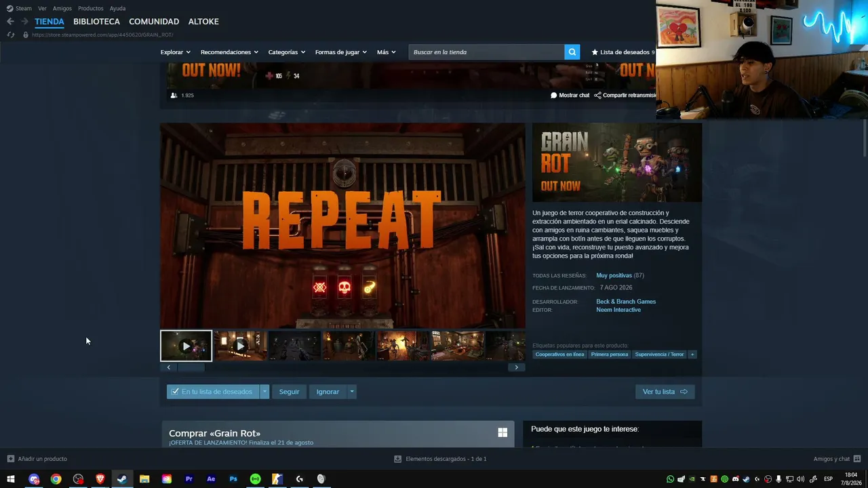The image size is (868, 488).
Task: Open OBS Studio from the taskbar
Action: point(78,479)
